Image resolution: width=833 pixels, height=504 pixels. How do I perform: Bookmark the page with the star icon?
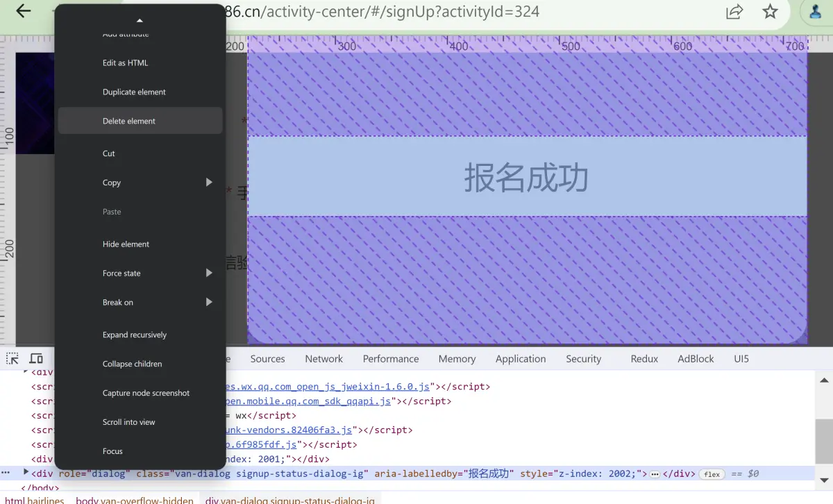coord(771,12)
